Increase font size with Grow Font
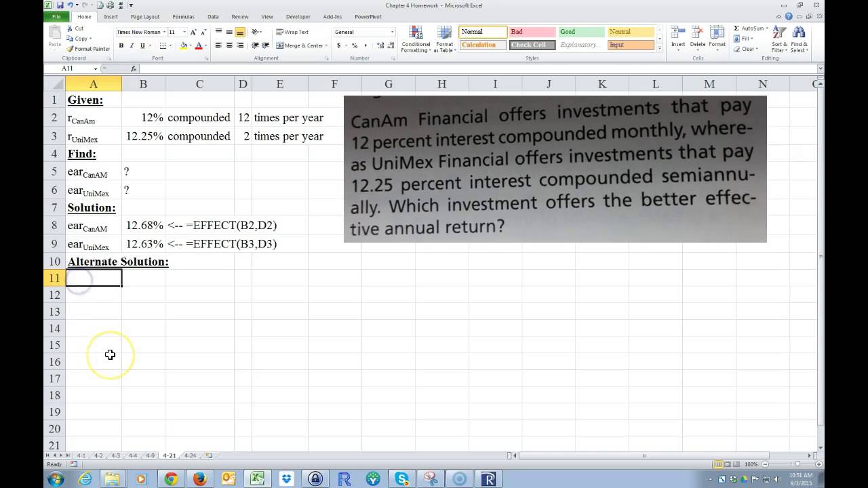Image resolution: width=868 pixels, height=488 pixels. 193,32
